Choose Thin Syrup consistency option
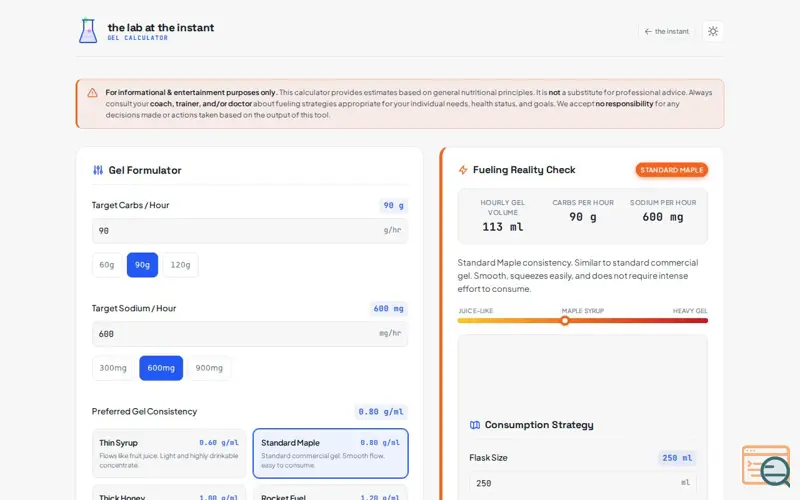Viewport: 800px width, 500px height. click(169, 453)
